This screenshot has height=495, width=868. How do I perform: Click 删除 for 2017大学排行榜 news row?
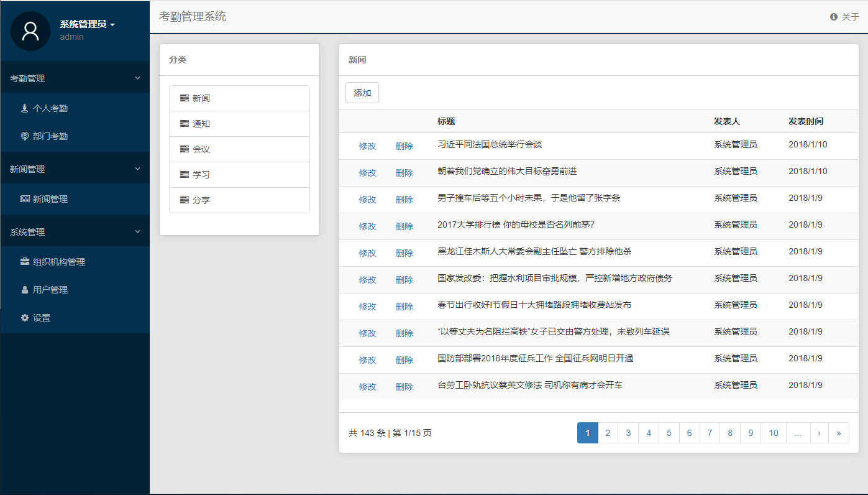404,226
